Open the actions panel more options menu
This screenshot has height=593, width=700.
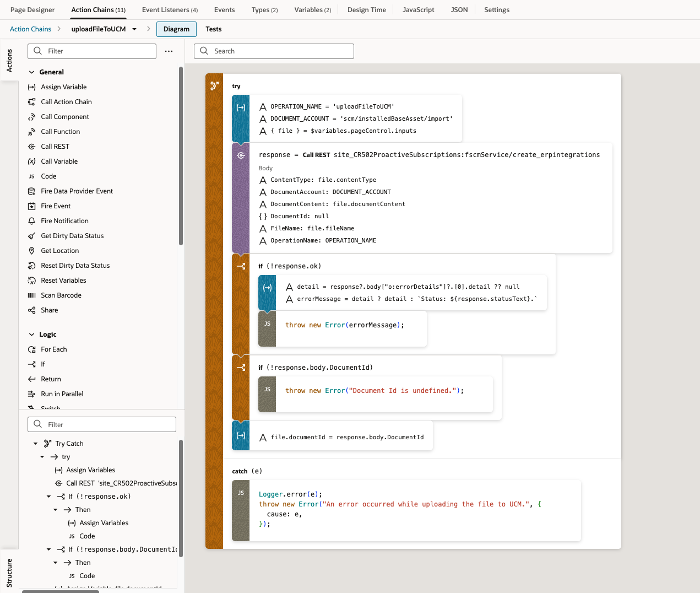point(169,51)
